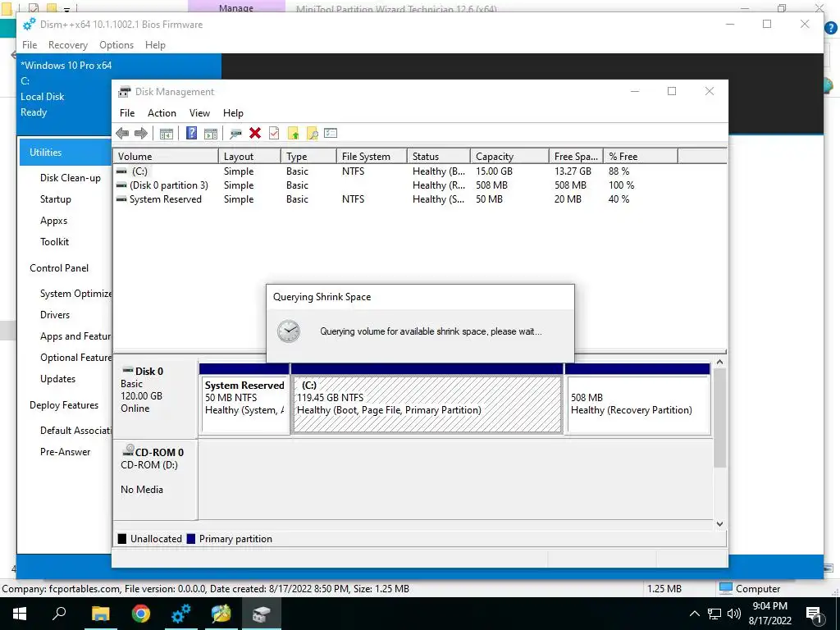Sort by % Free column header
The height and width of the screenshot is (630, 840).
click(640, 157)
